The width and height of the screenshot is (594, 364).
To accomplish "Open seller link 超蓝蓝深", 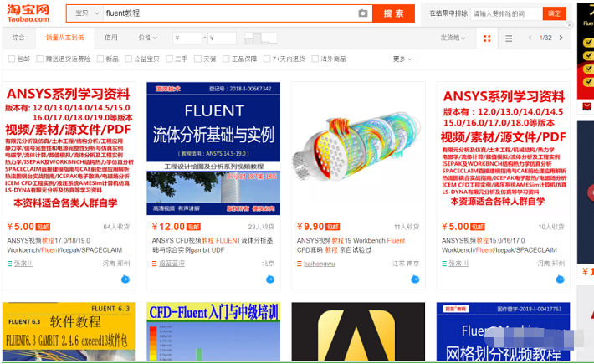I will [172, 264].
